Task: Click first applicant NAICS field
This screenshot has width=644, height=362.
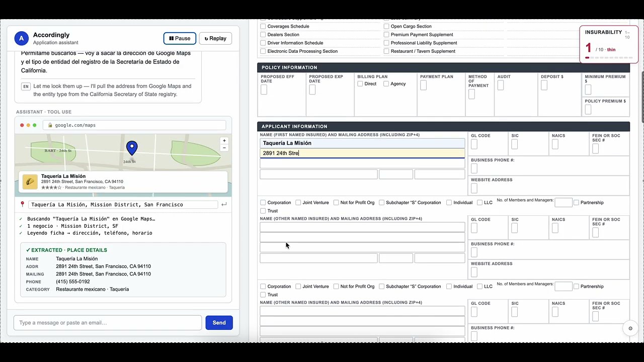Action: tap(555, 145)
